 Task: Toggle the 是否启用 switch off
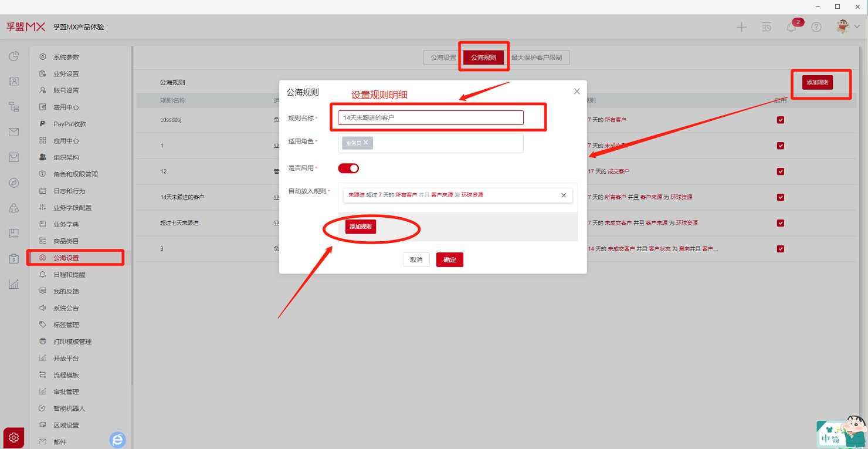click(x=348, y=168)
